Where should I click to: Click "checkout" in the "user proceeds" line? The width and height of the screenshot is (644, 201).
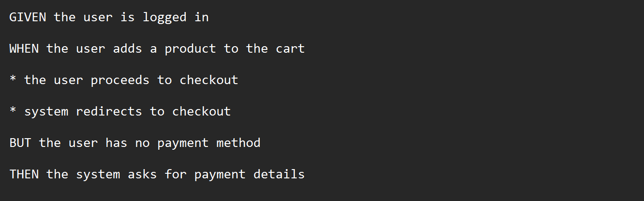(209, 80)
